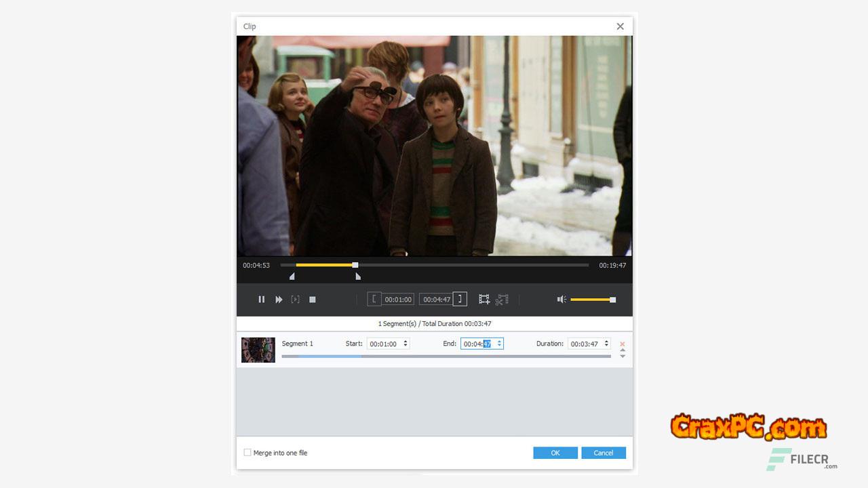Click the scissors split segment icon
The height and width of the screenshot is (488, 868).
502,299
